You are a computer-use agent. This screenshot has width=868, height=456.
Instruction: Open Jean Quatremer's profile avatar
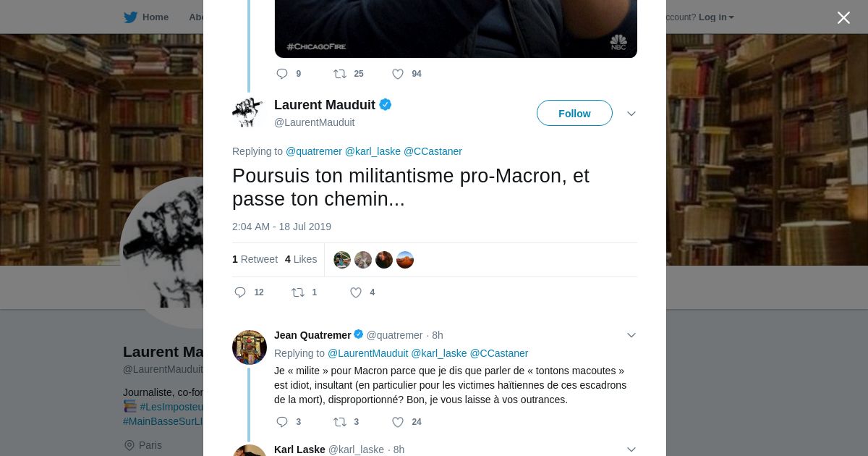click(250, 347)
